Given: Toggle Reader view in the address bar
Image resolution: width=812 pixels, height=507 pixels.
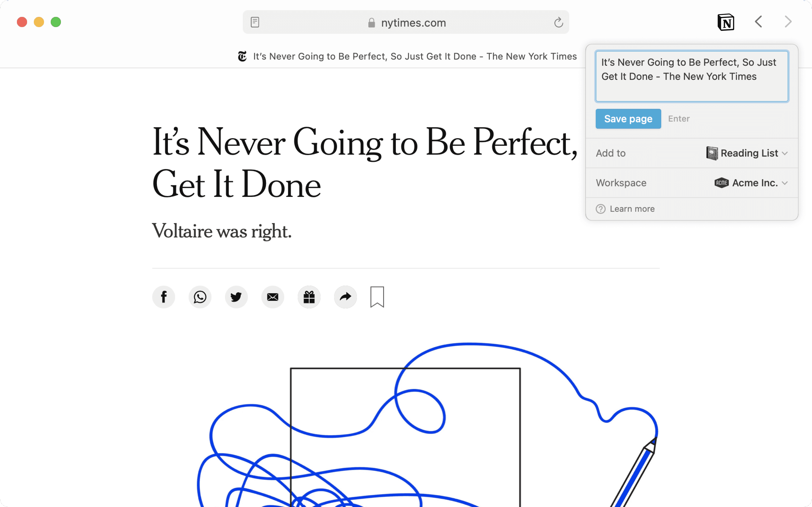Looking at the screenshot, I should (255, 22).
